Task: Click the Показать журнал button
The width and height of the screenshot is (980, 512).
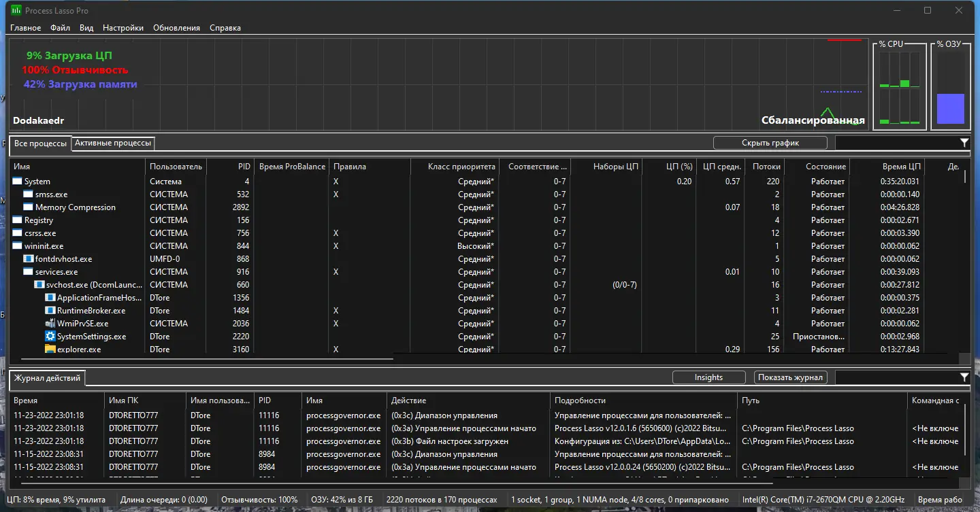Action: pyautogui.click(x=791, y=377)
